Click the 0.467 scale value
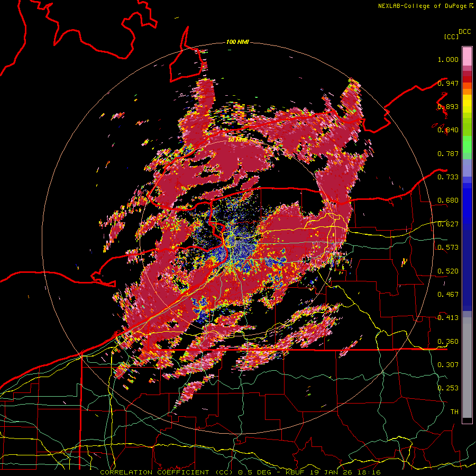Image resolution: width=476 pixels, height=476 pixels. point(448,295)
